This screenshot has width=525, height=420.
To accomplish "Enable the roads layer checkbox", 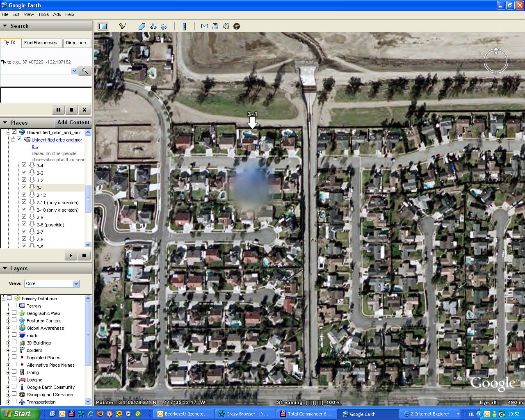I will (x=14, y=335).
